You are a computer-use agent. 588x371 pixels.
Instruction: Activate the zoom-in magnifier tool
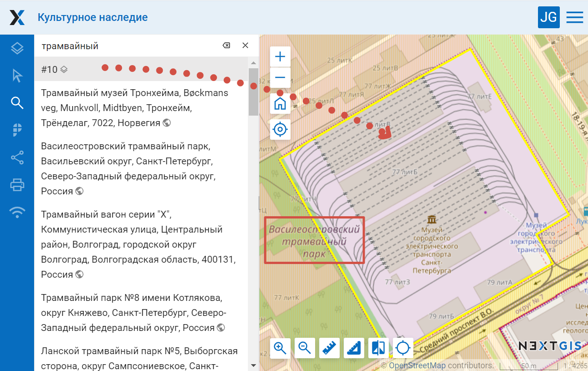coord(280,348)
